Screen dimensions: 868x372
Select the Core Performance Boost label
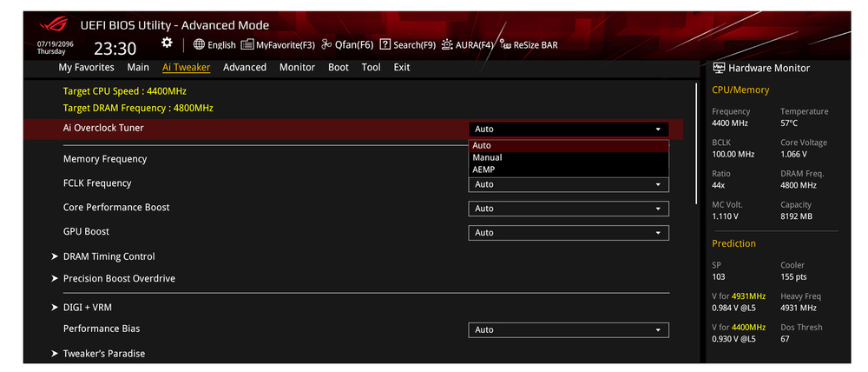[x=116, y=208]
